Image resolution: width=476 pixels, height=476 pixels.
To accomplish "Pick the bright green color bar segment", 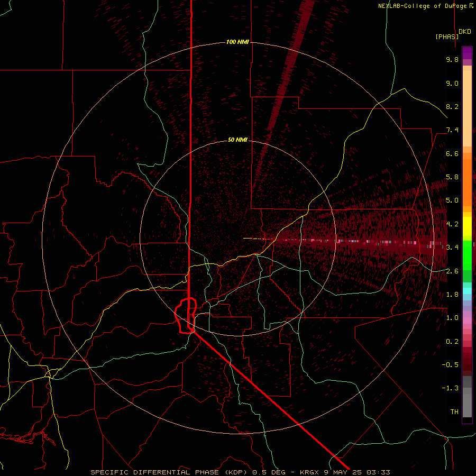I will (x=467, y=255).
